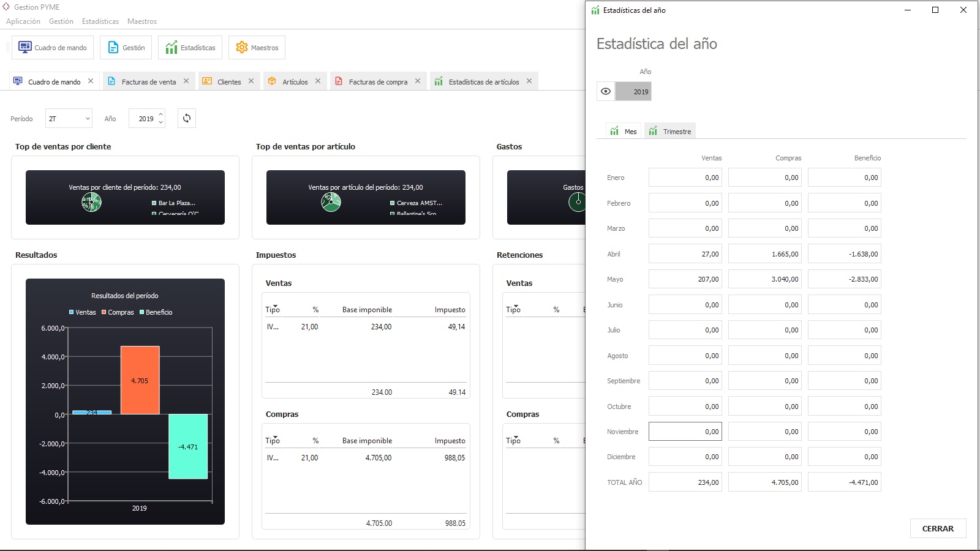The width and height of the screenshot is (980, 551).
Task: Click the Gestión toolbar button
Action: [x=127, y=48]
